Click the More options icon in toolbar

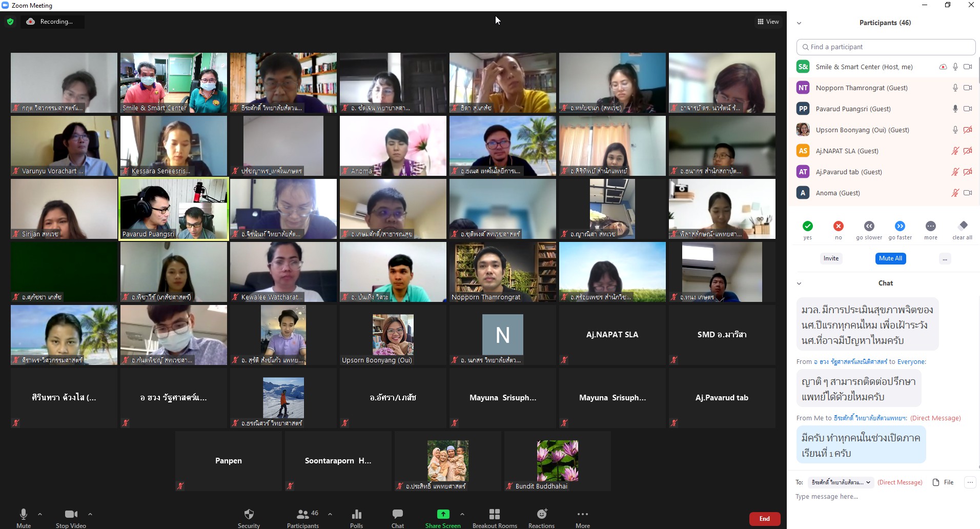(x=582, y=514)
